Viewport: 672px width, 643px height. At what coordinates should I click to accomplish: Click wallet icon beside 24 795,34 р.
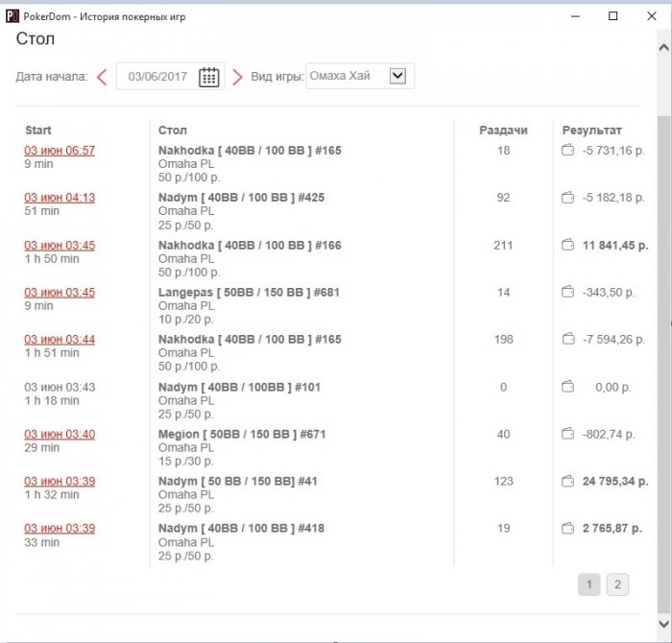[x=568, y=481]
